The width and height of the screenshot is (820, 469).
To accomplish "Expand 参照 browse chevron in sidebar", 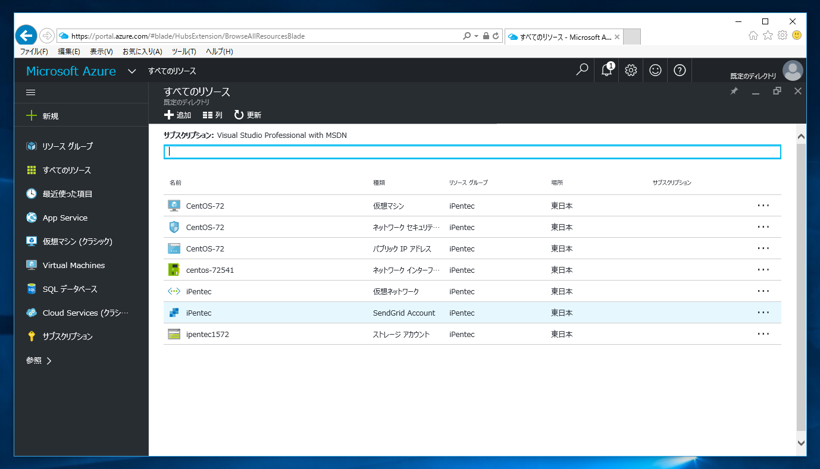I will pyautogui.click(x=49, y=360).
